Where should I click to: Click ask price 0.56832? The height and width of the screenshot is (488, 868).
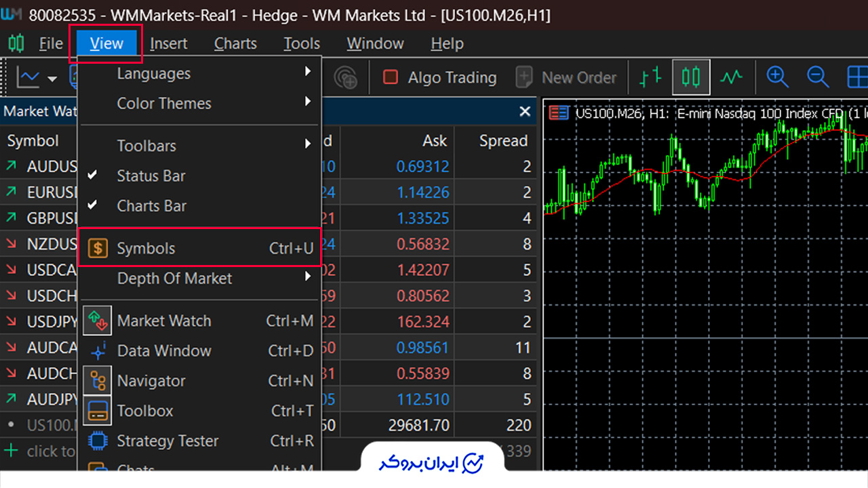[x=422, y=244]
